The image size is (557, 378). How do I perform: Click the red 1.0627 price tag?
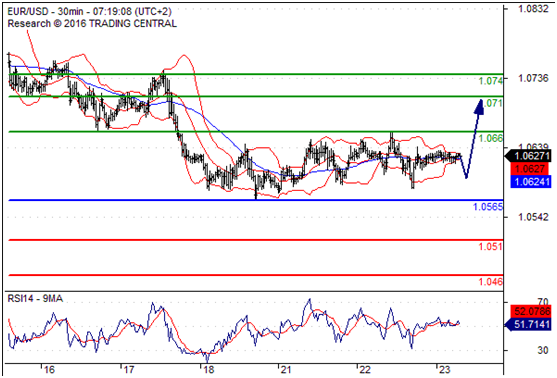click(530, 169)
